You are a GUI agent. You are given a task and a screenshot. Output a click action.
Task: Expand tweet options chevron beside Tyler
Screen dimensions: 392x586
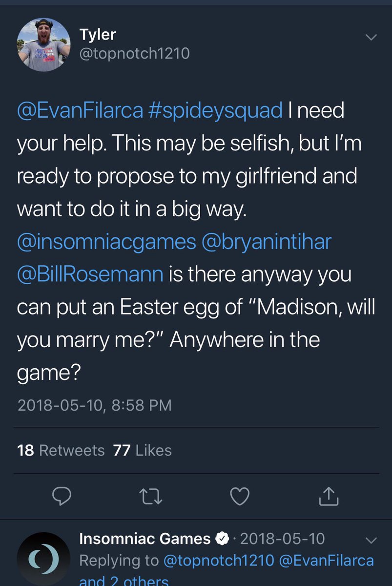pyautogui.click(x=371, y=38)
